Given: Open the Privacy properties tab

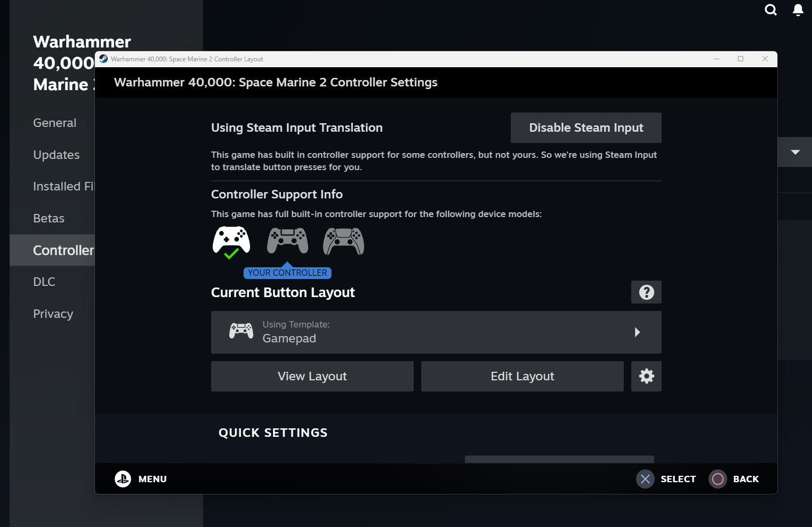Looking at the screenshot, I should 53,314.
